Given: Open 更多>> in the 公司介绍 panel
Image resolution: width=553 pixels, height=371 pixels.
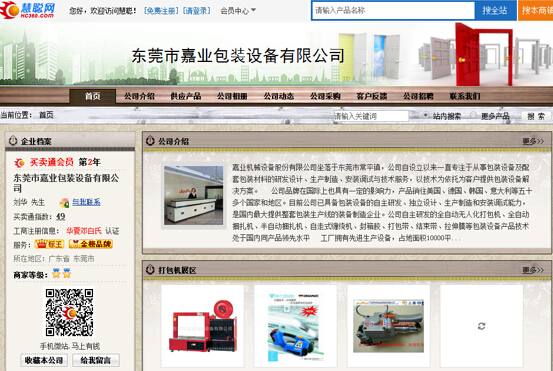Looking at the screenshot, I should (533, 141).
